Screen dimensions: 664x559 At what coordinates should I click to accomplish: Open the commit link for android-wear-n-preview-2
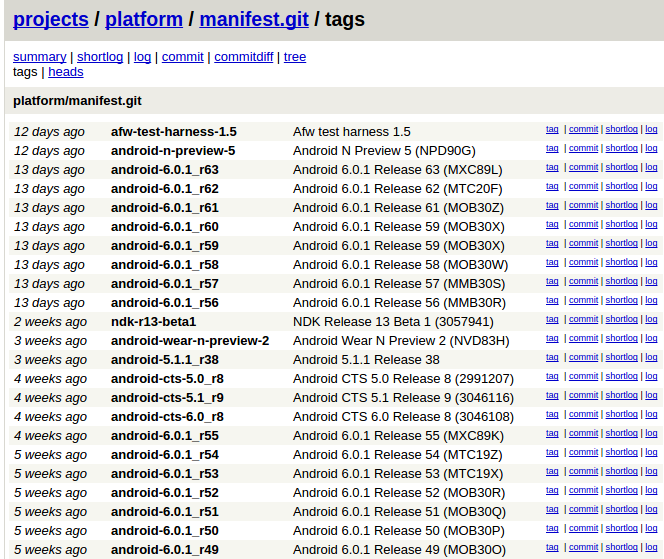[x=584, y=338]
